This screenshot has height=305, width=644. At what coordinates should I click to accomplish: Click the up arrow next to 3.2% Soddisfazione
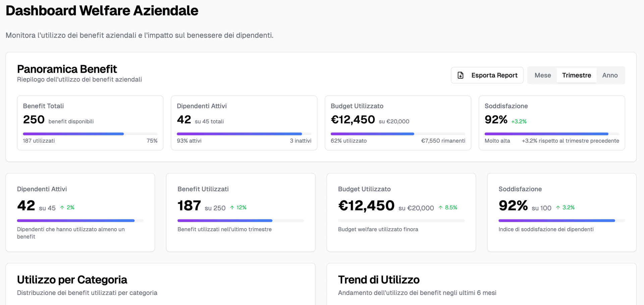point(558,207)
